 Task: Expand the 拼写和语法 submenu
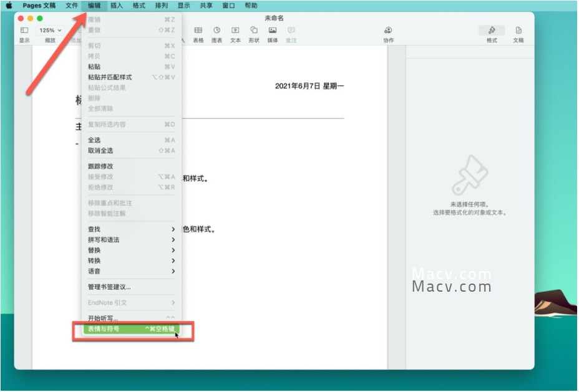click(103, 239)
